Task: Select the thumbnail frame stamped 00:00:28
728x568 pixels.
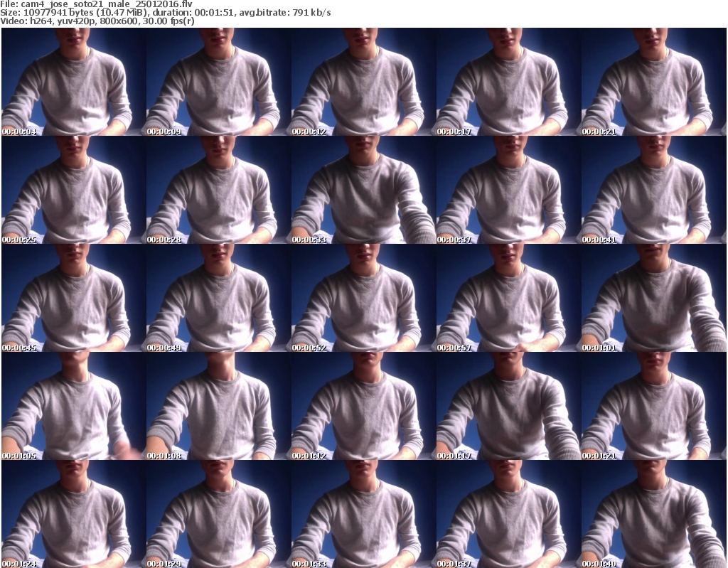Action: point(219,190)
